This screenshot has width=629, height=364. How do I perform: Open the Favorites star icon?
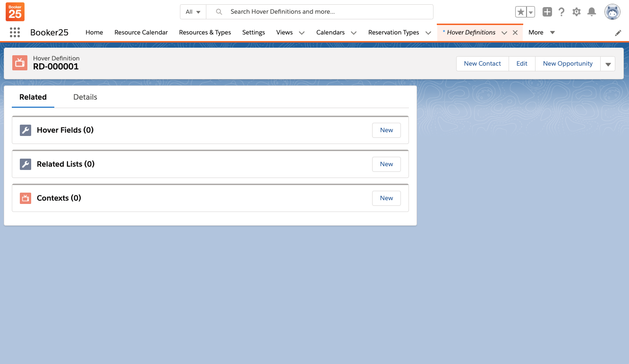[520, 12]
